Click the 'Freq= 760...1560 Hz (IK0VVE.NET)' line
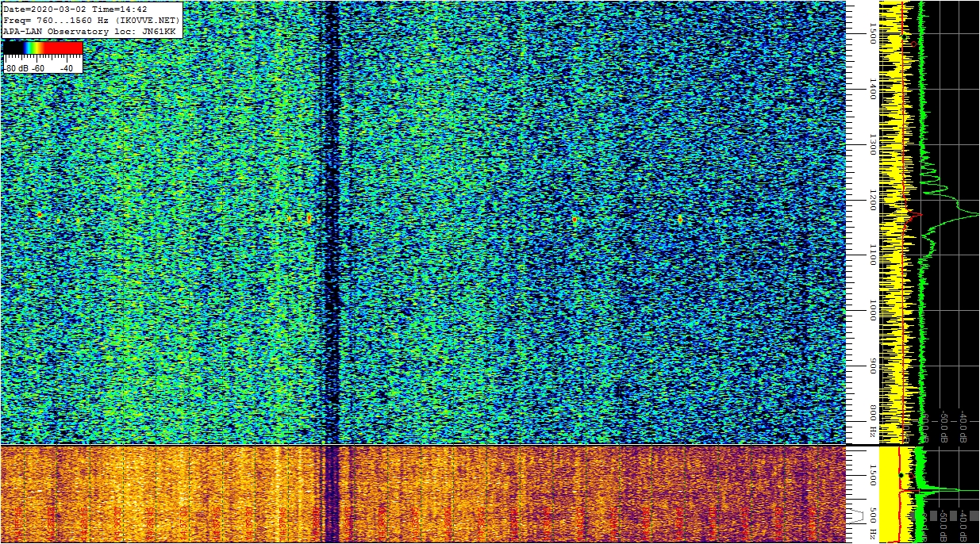This screenshot has width=980, height=544. click(91, 20)
